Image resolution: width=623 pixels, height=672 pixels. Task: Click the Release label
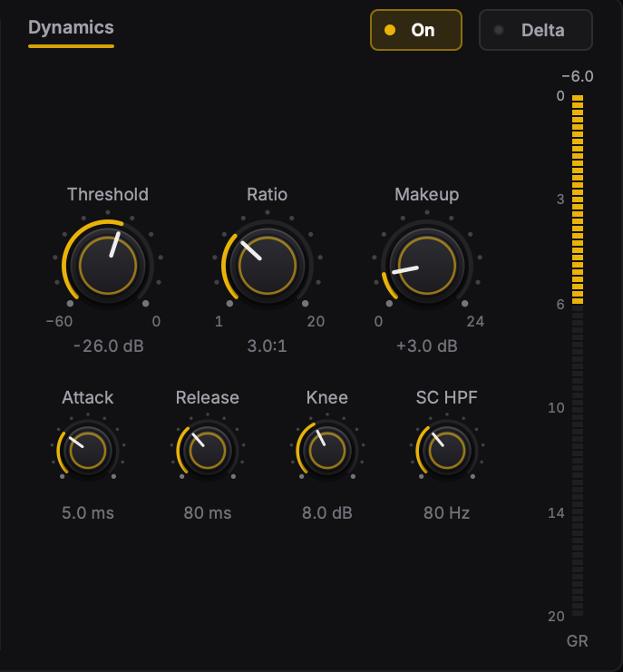pyautogui.click(x=208, y=398)
